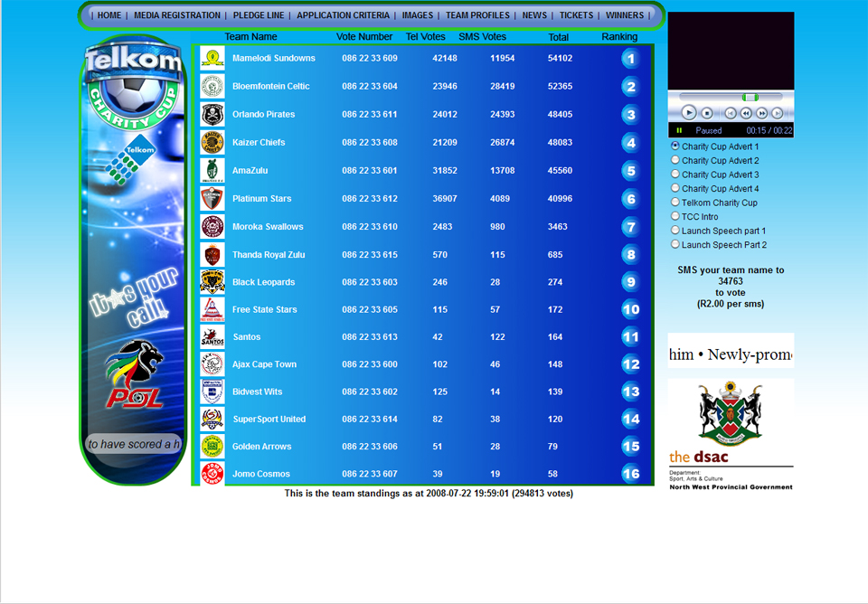Choose the Launch Speech part 1 video
The image size is (868, 604).
click(x=675, y=231)
